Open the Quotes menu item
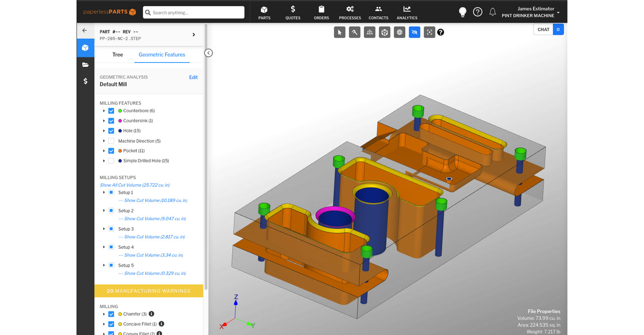 293,12
